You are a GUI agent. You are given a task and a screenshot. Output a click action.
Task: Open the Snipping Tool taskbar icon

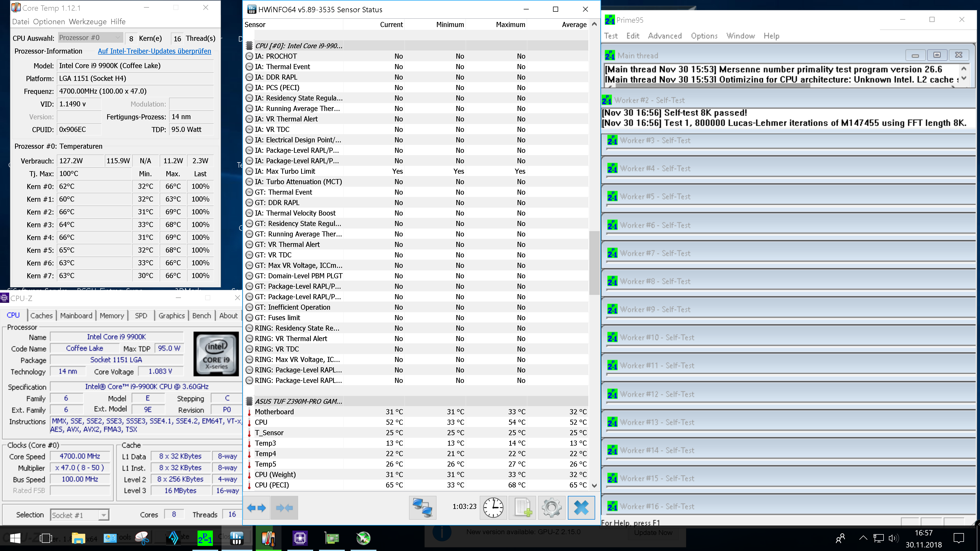point(142,538)
